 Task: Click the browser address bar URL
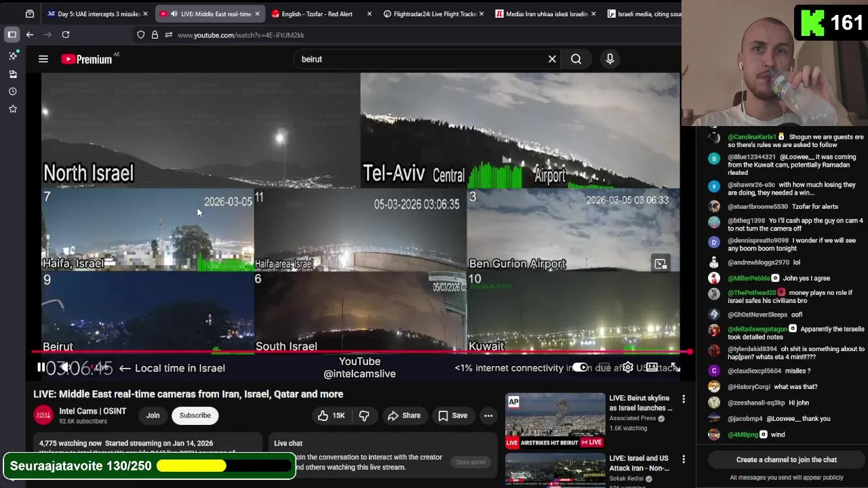coord(241,35)
